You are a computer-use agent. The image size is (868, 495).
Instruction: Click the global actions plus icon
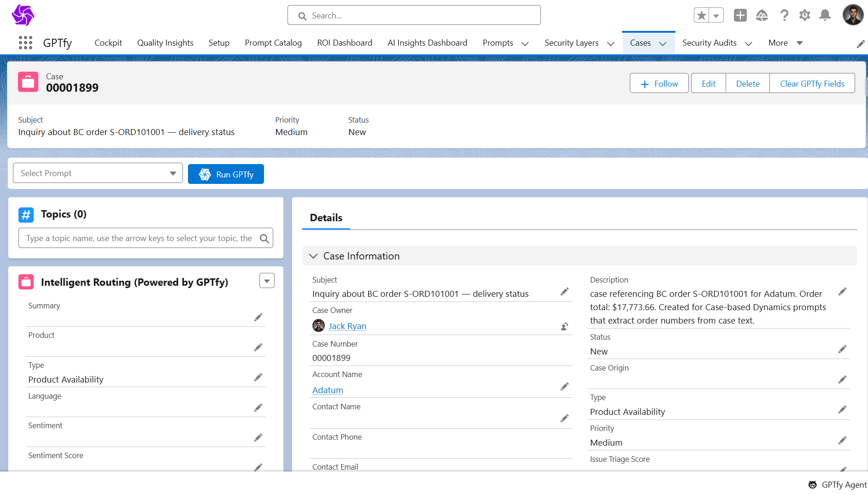[x=740, y=15]
